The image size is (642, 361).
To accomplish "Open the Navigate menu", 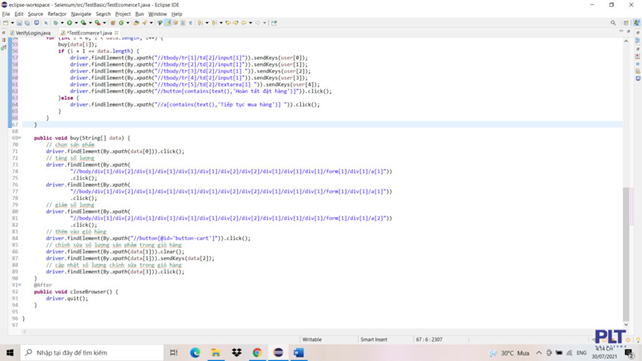I will (81, 14).
